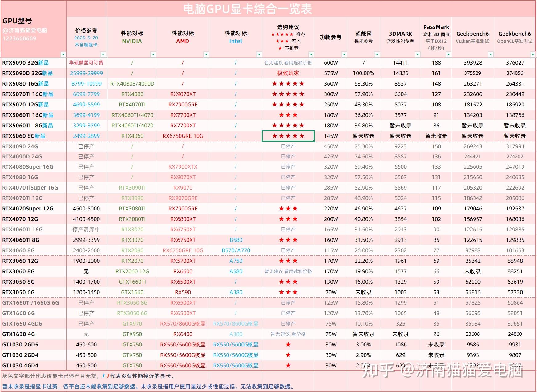This screenshot has height=392, width=537.
Task: Select the RTX3090TI cell
Action: (132, 188)
